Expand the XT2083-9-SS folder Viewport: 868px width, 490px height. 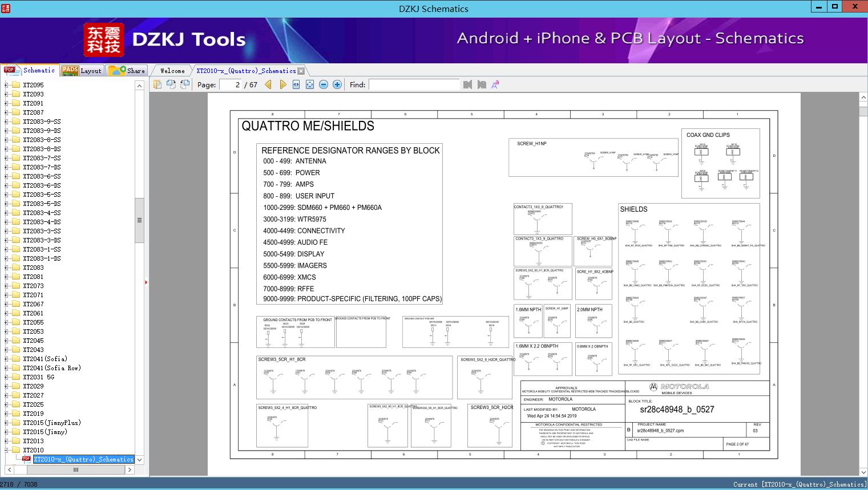click(x=6, y=122)
